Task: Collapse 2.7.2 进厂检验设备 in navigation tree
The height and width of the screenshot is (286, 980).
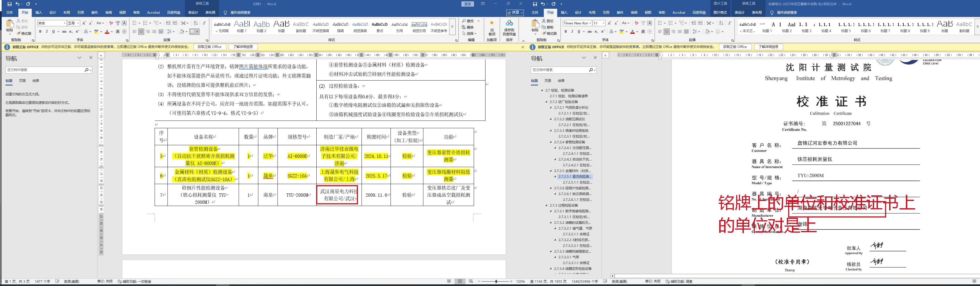Action: [547, 102]
